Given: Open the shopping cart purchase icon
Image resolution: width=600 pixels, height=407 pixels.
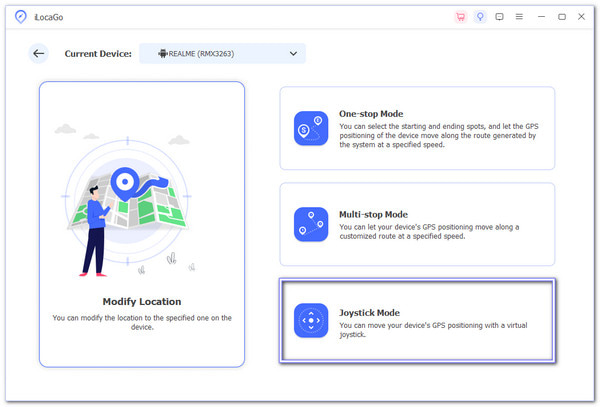Looking at the screenshot, I should [461, 17].
